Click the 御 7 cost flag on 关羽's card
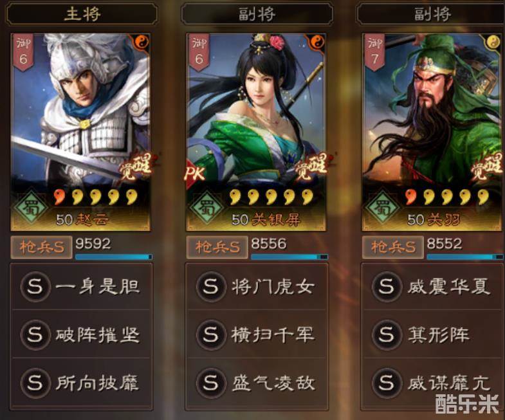The height and width of the screenshot is (420, 505). pos(374,52)
